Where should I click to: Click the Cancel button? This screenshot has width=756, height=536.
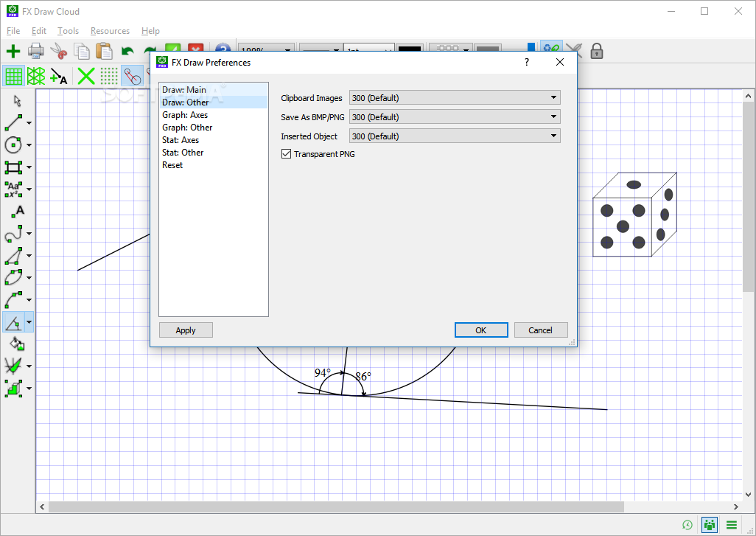coord(541,330)
